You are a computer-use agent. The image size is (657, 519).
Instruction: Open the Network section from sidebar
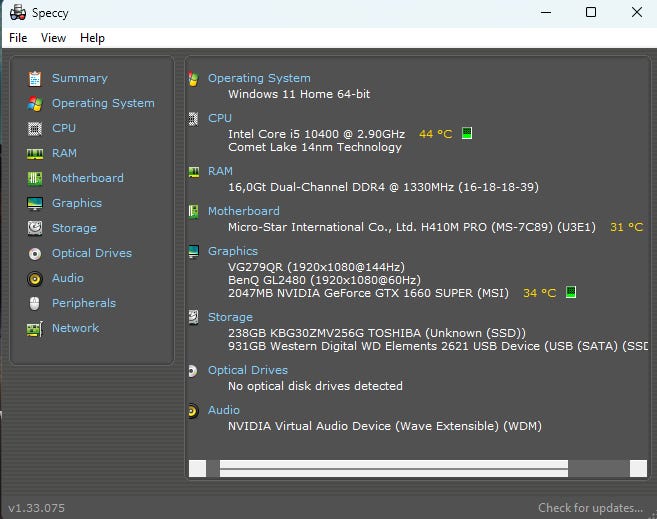[75, 328]
